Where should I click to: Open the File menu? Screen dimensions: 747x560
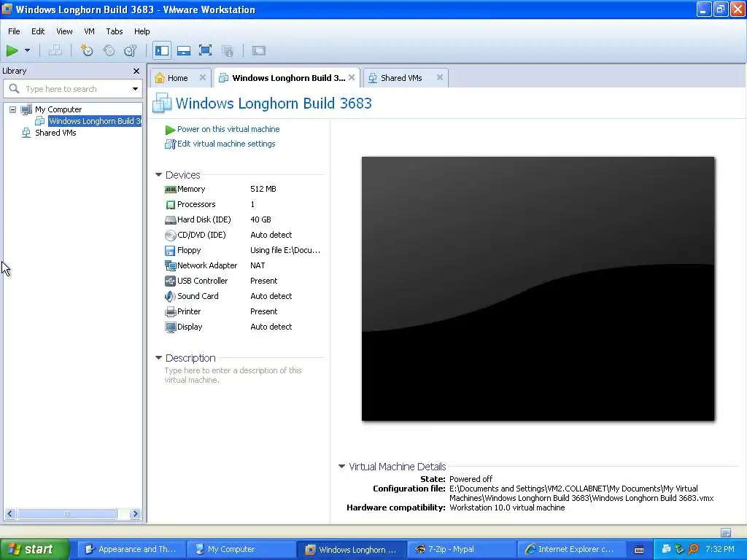coord(14,31)
